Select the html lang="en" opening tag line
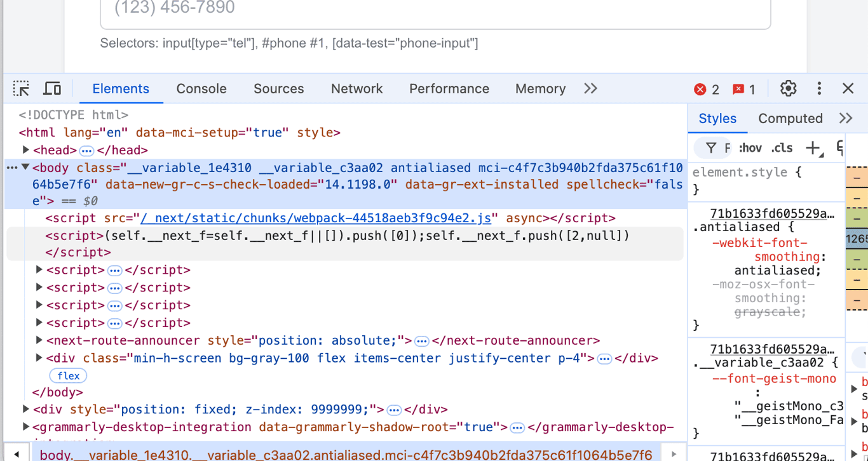 (180, 133)
